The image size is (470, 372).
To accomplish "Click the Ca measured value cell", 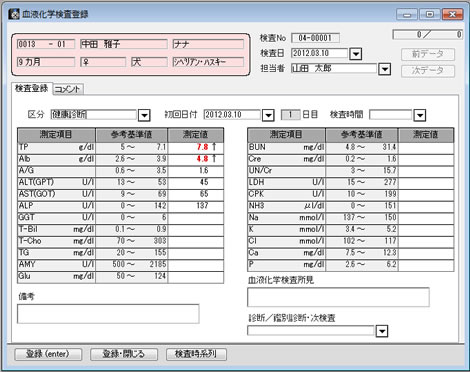I will click(426, 253).
